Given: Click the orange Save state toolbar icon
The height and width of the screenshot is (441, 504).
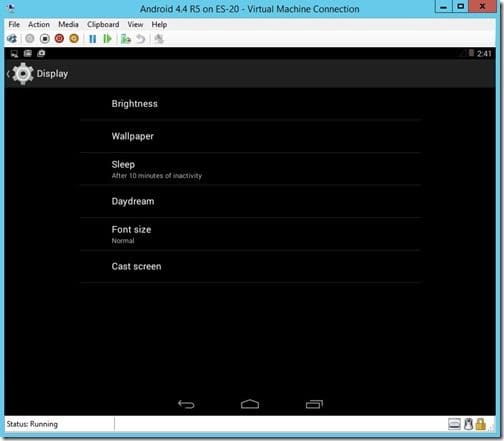Looking at the screenshot, I should pyautogui.click(x=74, y=39).
